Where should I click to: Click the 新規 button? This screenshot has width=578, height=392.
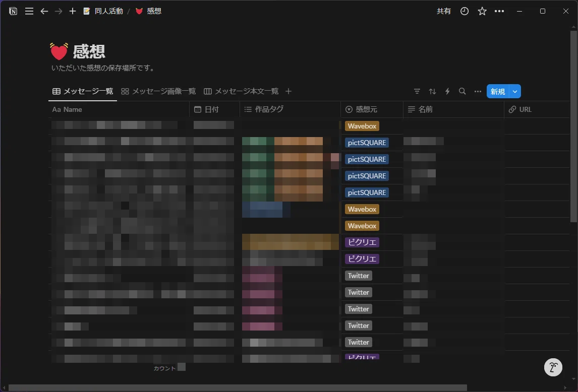(498, 91)
